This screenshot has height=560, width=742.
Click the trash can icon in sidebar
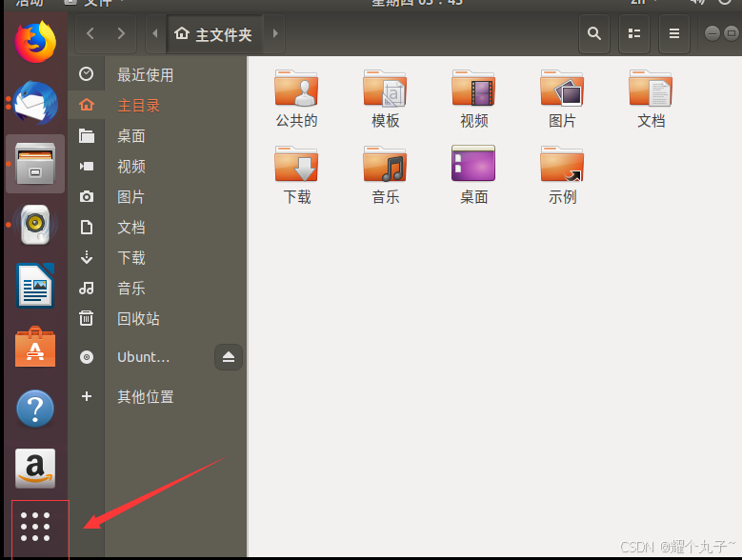pos(86,318)
